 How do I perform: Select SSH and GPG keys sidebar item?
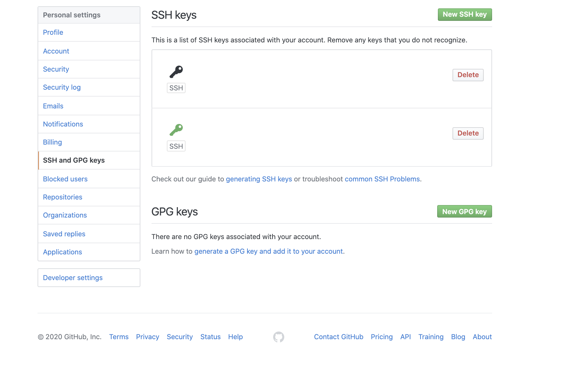click(x=74, y=160)
